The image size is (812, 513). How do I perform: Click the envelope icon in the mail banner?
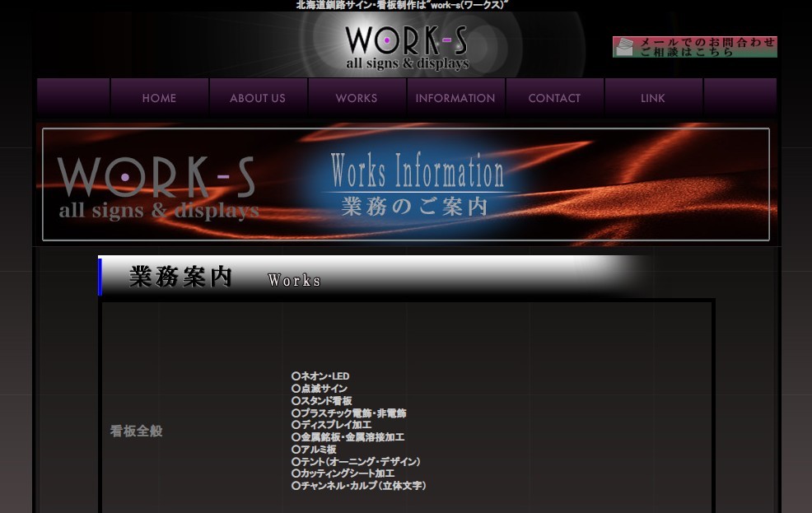[625, 47]
